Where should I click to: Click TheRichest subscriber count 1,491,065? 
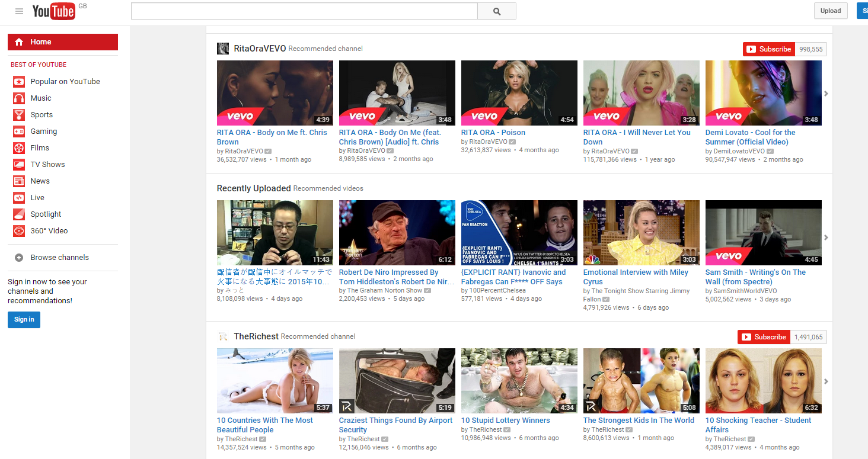808,337
